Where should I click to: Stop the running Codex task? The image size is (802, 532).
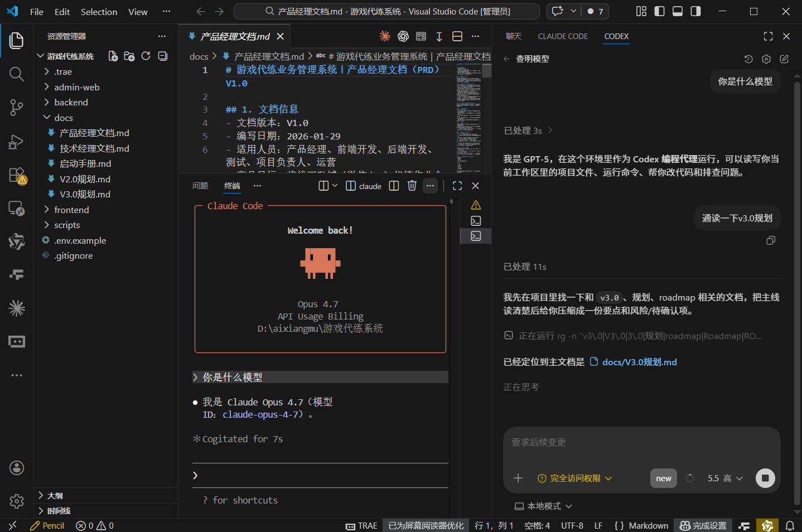point(765,478)
